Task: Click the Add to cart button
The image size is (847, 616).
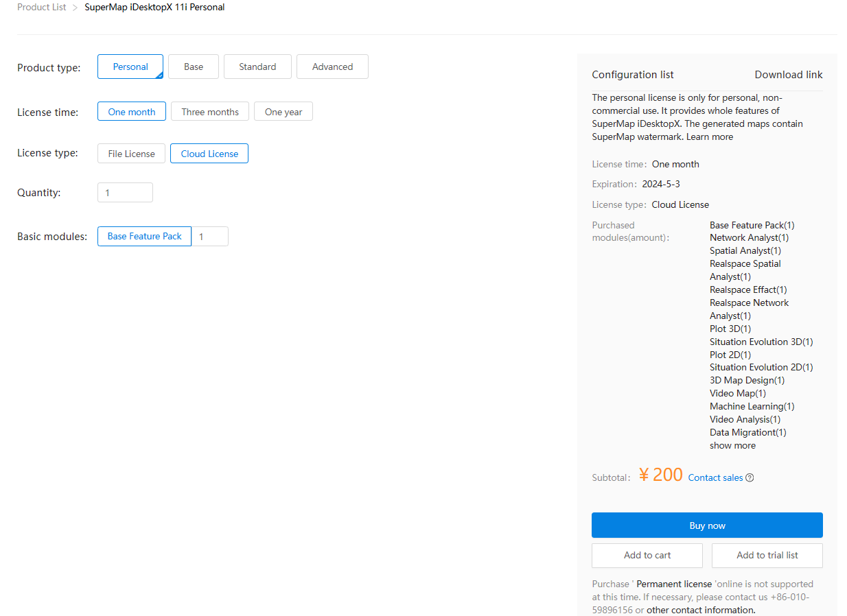Action: 647,555
